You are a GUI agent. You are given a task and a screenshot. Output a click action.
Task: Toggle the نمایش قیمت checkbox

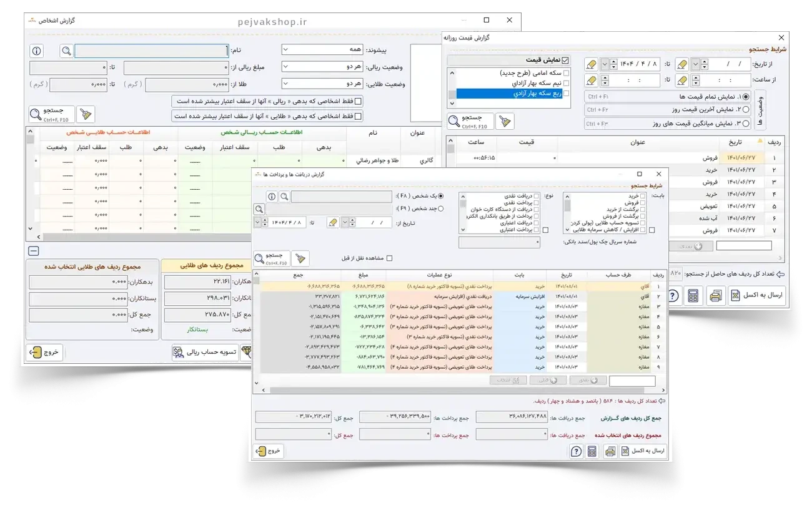coord(565,61)
